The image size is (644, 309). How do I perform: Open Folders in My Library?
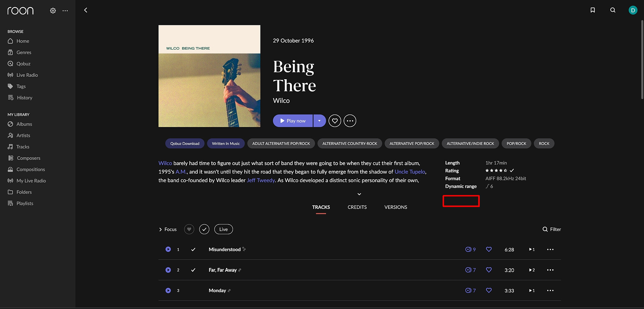coord(24,193)
